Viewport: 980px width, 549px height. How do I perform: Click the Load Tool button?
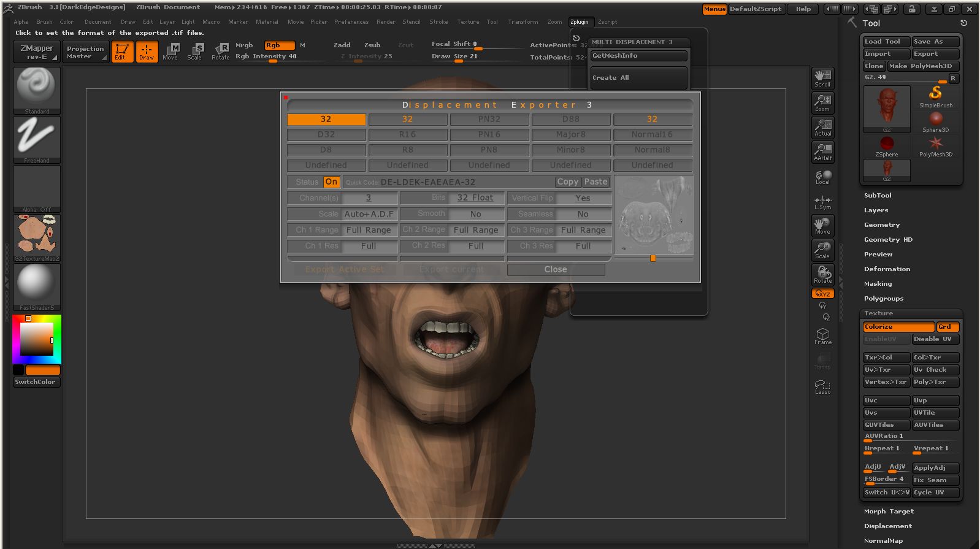886,42
